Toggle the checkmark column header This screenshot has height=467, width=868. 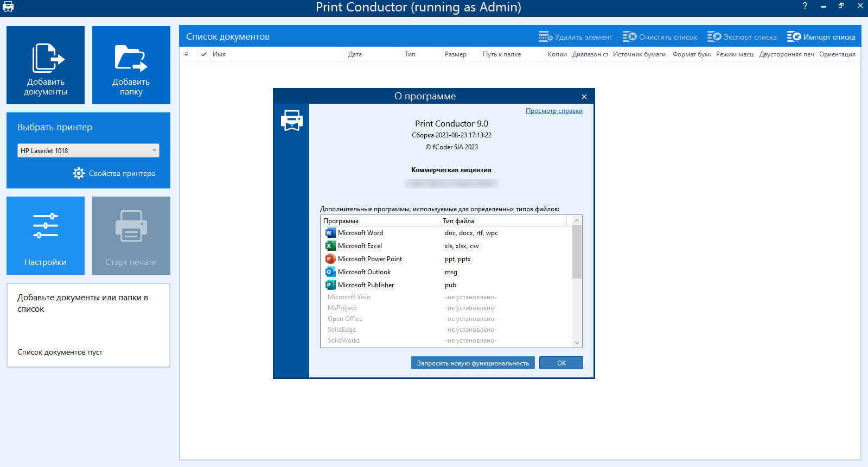tap(204, 54)
